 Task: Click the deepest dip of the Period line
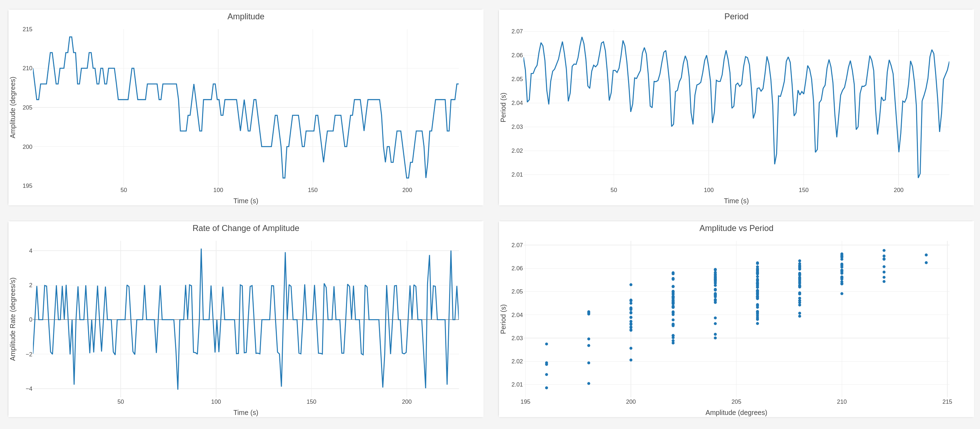(918, 177)
